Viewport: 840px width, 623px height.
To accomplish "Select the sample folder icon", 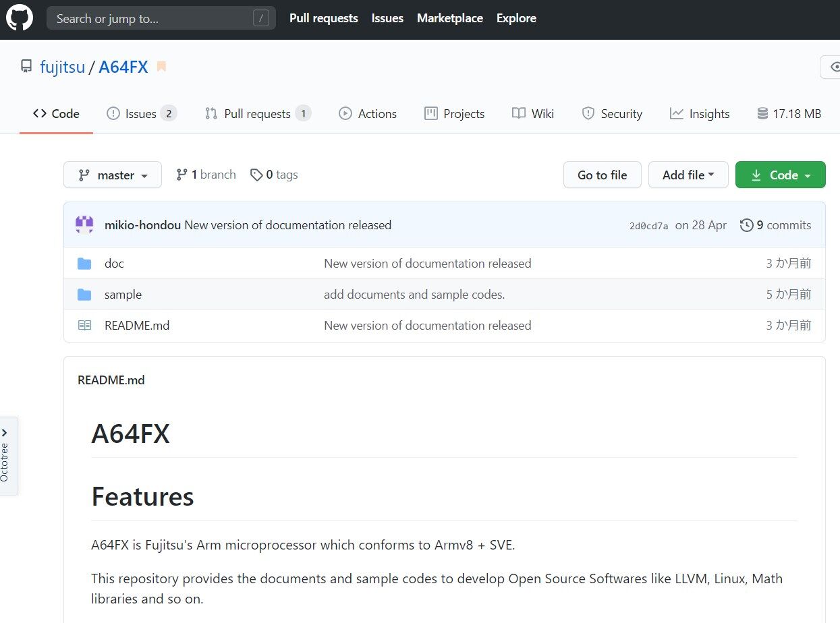I will click(x=84, y=294).
